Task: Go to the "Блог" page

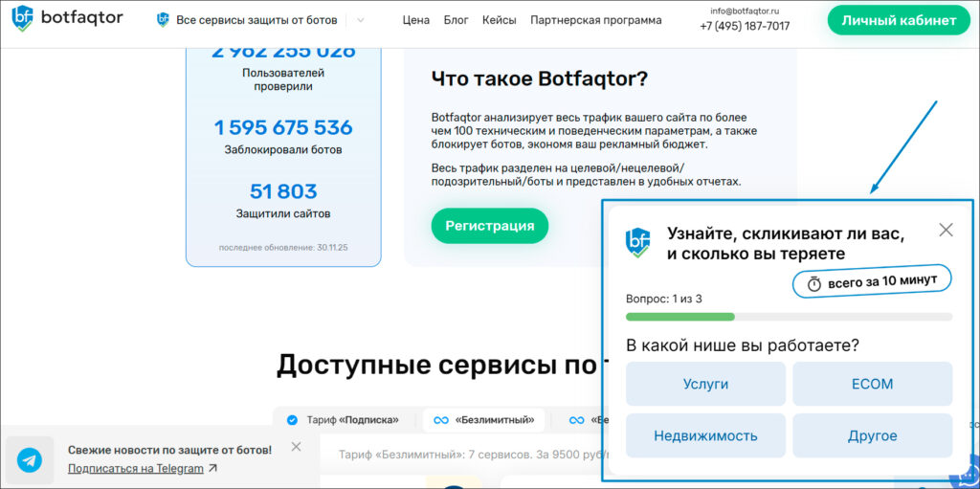Action: pos(457,21)
